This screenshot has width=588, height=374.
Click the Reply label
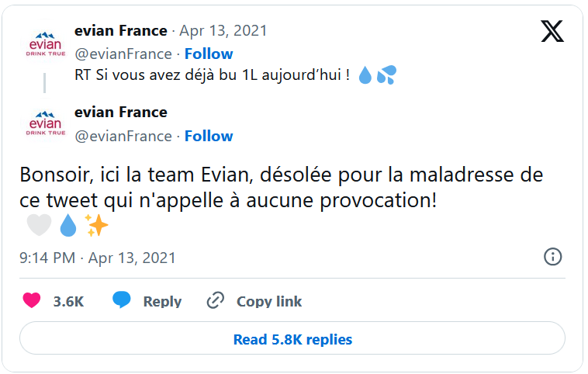click(x=162, y=302)
